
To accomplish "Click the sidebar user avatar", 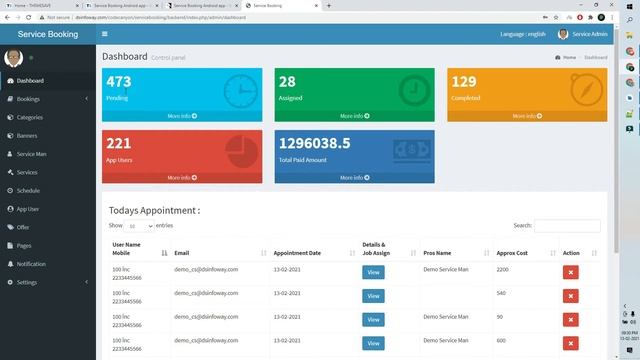I will (x=13, y=58).
